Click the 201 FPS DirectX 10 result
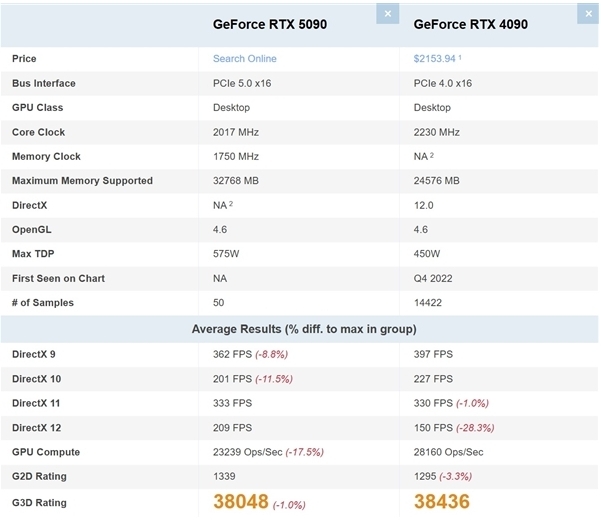601x521 pixels. (232, 379)
